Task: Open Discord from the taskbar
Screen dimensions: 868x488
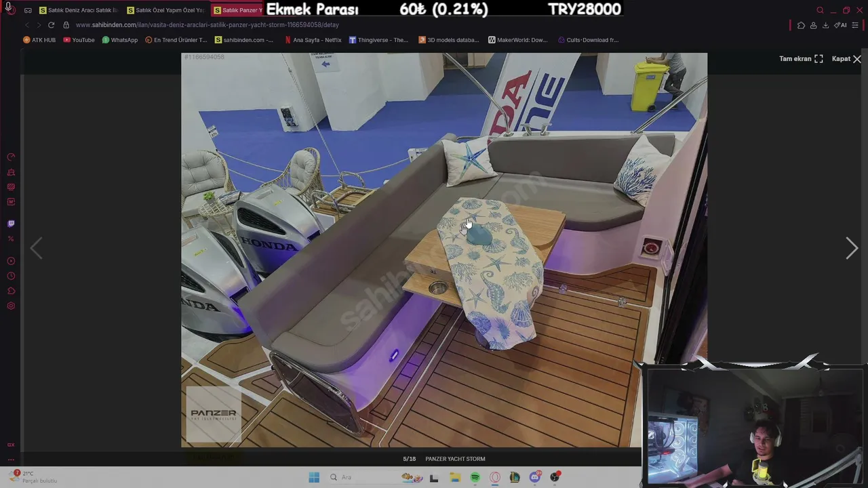Action: coord(534,477)
